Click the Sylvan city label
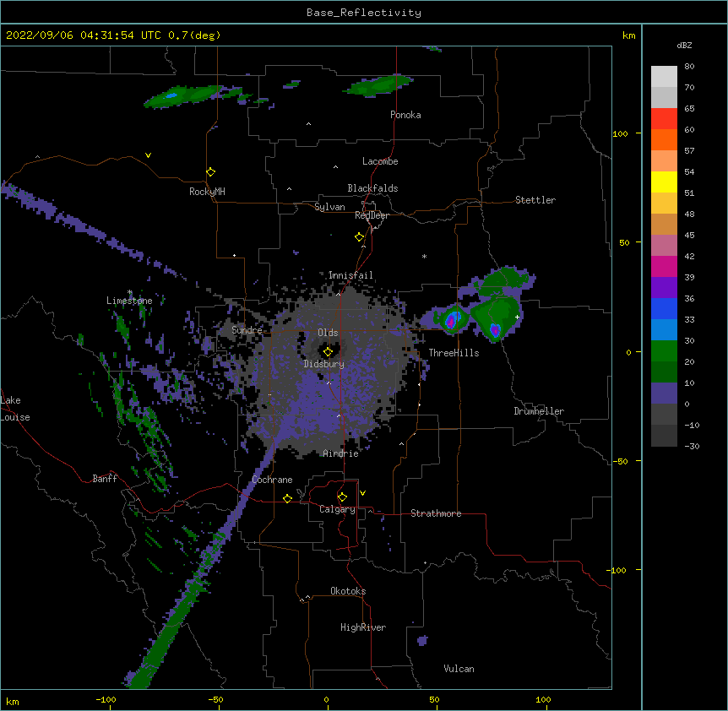728x711 pixels. pyautogui.click(x=329, y=207)
